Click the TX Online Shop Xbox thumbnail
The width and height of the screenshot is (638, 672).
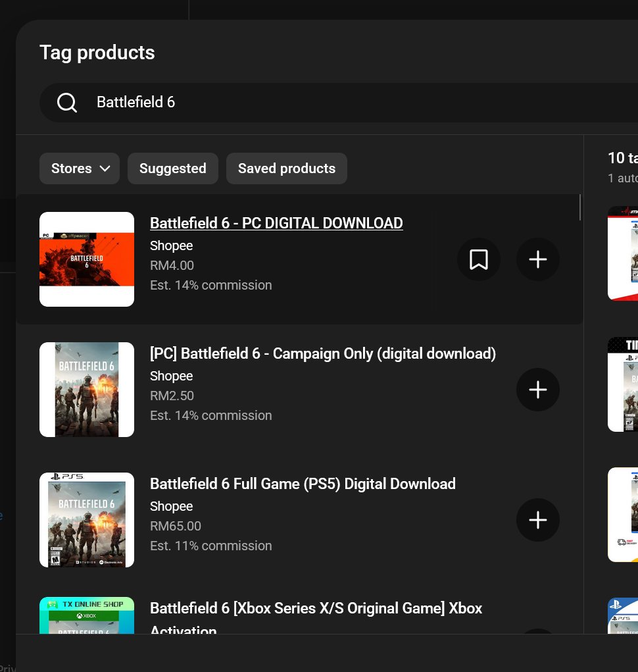point(87,615)
